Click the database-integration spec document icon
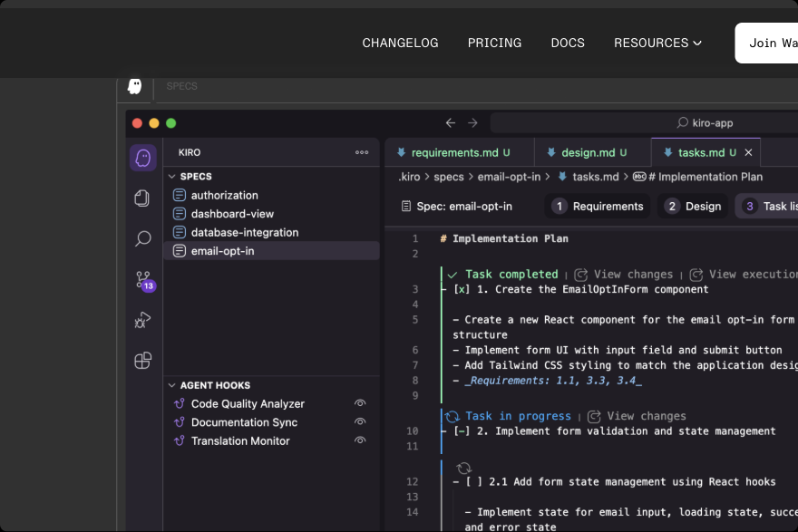Viewport: 798px width, 532px height. (x=180, y=232)
